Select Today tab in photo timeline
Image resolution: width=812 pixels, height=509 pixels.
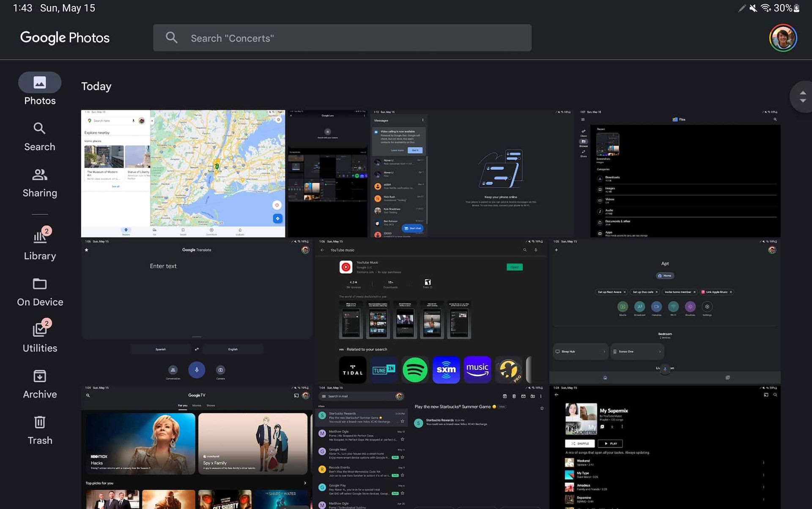point(96,86)
